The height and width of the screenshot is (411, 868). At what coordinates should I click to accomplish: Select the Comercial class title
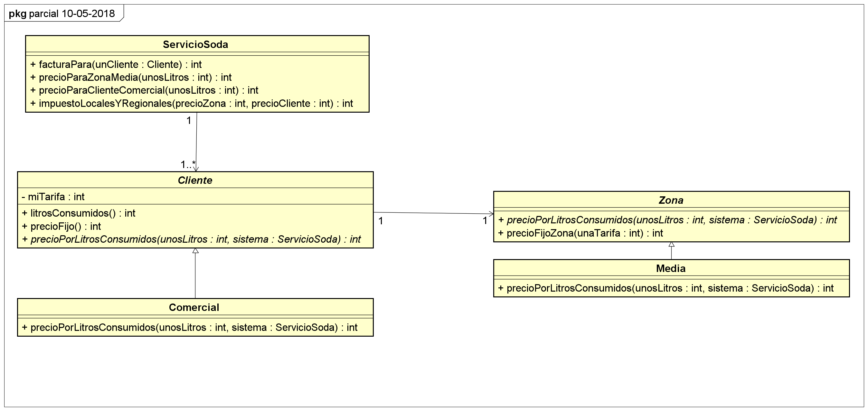(x=194, y=307)
